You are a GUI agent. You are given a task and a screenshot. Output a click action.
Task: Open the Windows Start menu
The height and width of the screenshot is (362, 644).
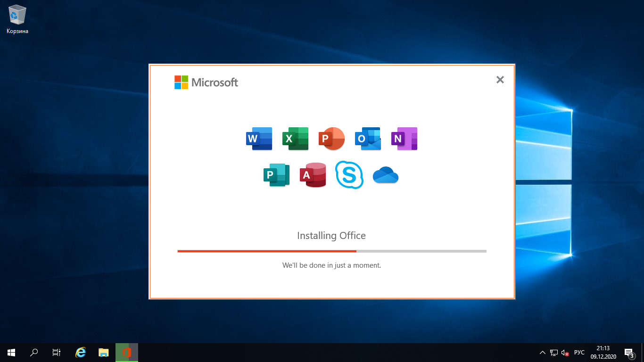pos(11,352)
